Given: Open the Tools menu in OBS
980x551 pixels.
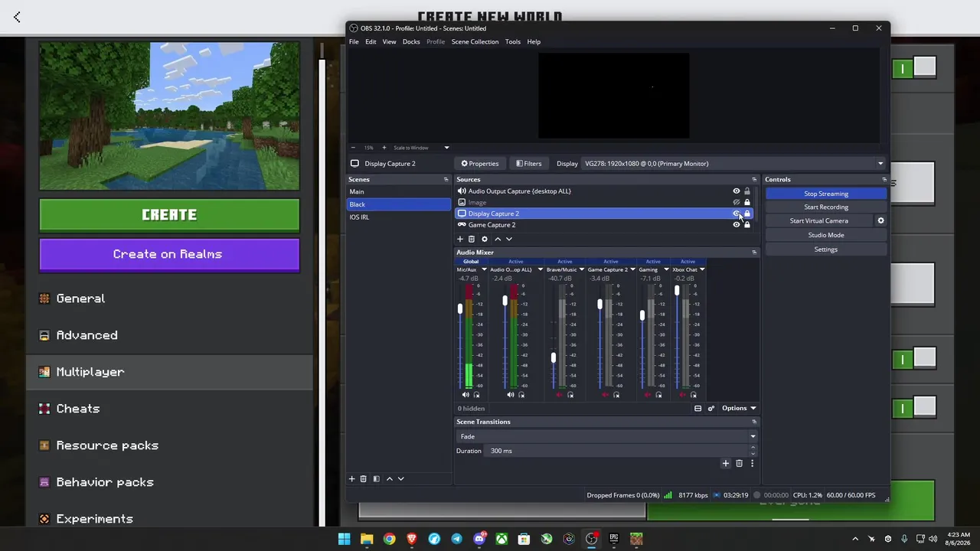Looking at the screenshot, I should pos(513,41).
